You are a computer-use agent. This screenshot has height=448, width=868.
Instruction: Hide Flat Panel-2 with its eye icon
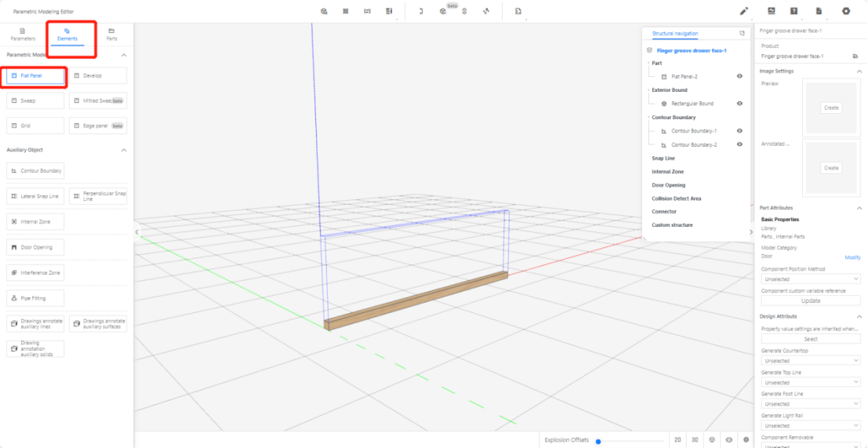click(739, 76)
